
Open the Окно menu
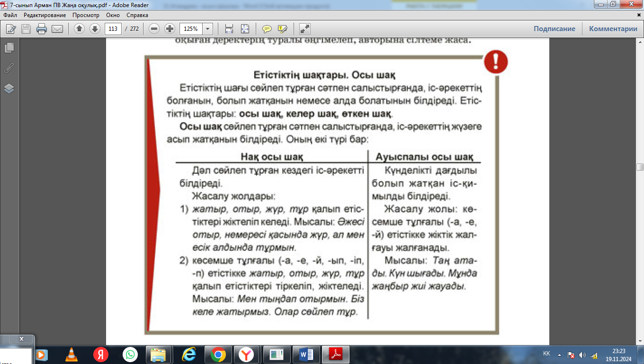(113, 15)
